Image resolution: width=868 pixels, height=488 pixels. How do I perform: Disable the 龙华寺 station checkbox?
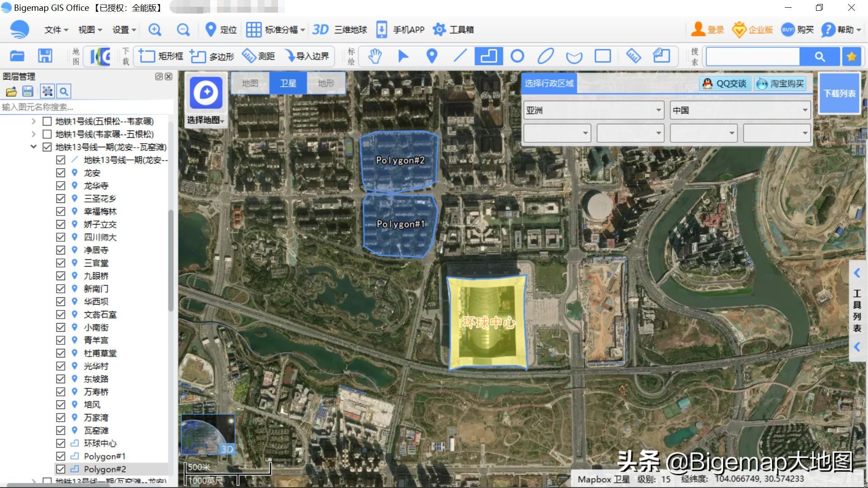point(61,185)
